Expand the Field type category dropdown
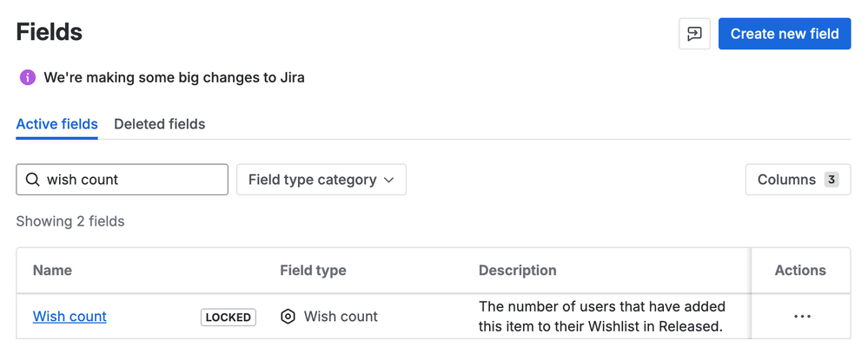The width and height of the screenshot is (868, 354). click(x=321, y=180)
